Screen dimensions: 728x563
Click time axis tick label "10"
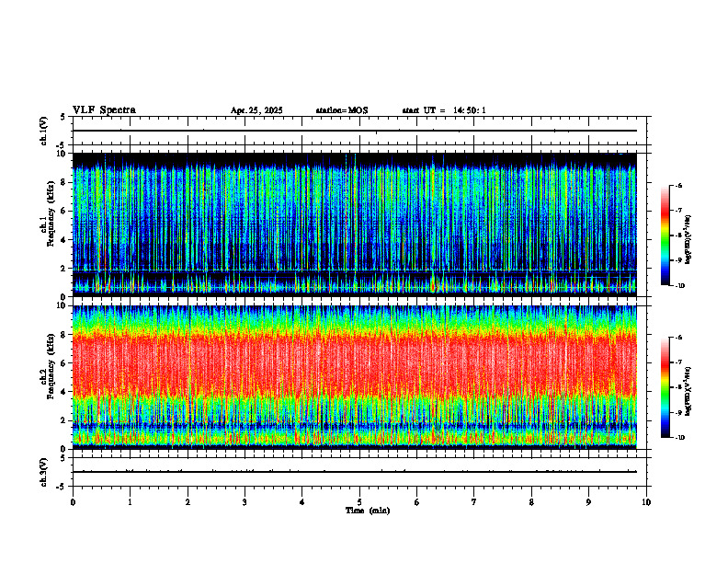(x=646, y=502)
